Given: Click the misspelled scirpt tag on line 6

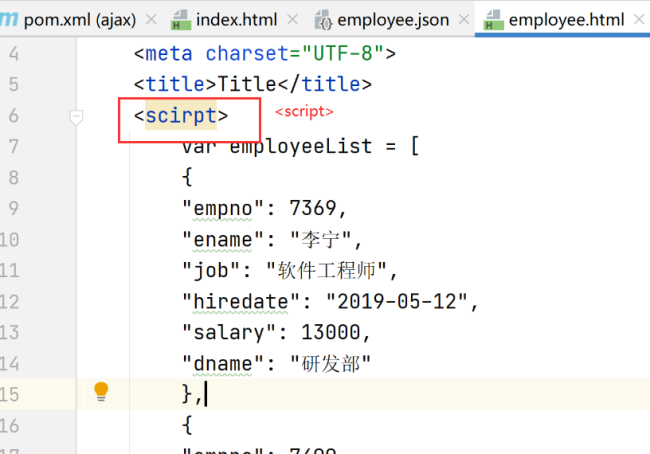Looking at the screenshot, I should pyautogui.click(x=181, y=116).
